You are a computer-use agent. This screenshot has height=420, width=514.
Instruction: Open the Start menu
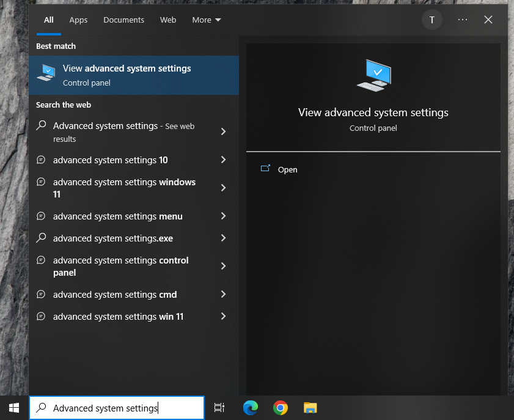tap(13, 407)
